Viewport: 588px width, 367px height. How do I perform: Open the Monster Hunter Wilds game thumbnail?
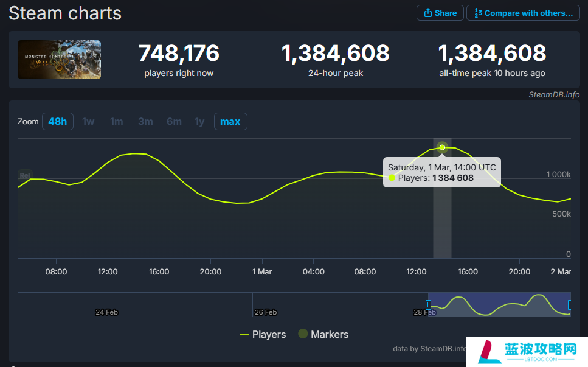pyautogui.click(x=59, y=60)
